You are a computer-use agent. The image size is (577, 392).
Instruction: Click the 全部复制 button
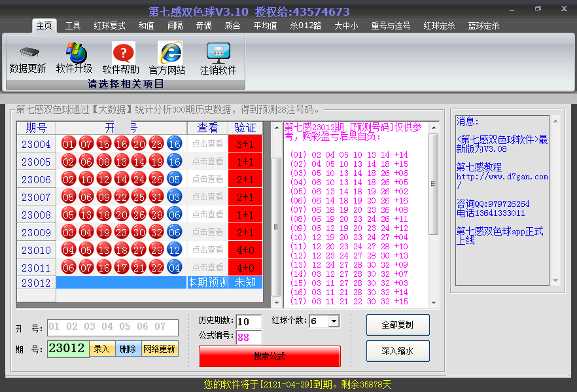(398, 325)
